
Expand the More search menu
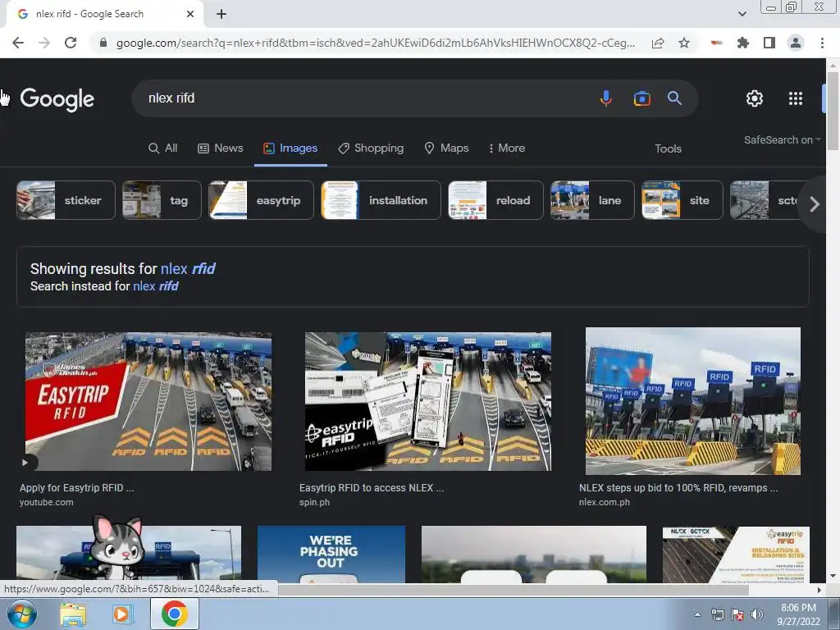click(x=506, y=148)
